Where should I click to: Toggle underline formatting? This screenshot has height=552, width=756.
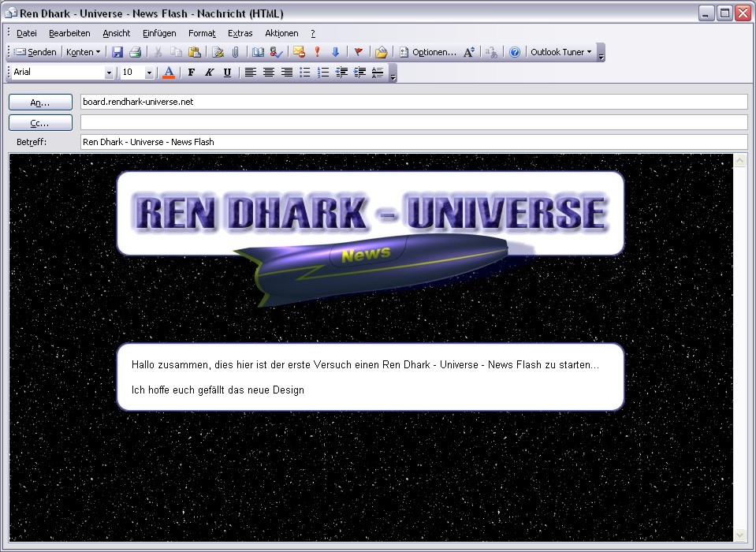[x=227, y=73]
